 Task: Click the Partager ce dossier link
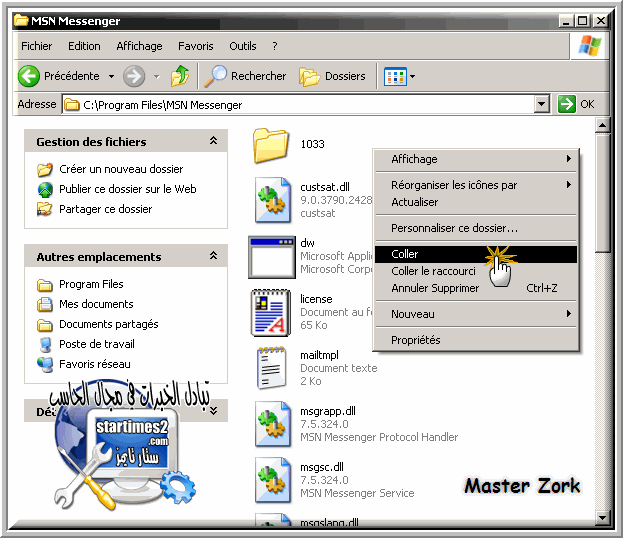(x=105, y=209)
